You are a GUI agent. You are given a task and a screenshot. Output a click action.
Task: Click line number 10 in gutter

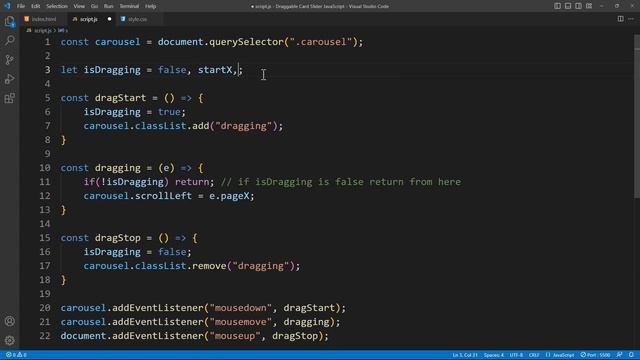coord(45,168)
